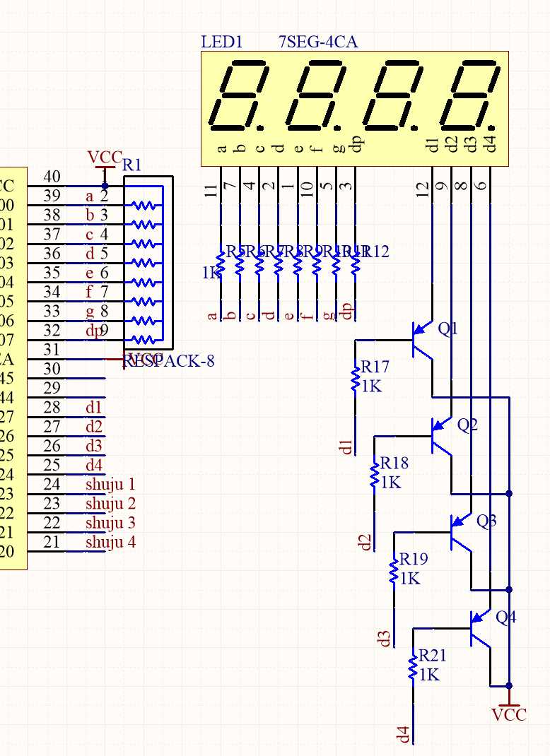The height and width of the screenshot is (756, 550).
Task: Select the 'shuju 4' net label
Action: 110,543
